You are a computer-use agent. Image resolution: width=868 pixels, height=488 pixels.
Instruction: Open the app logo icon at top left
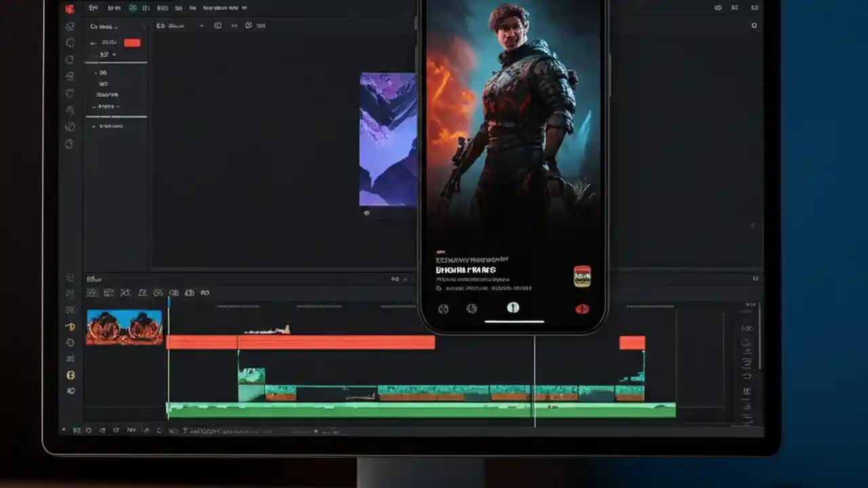(71, 8)
